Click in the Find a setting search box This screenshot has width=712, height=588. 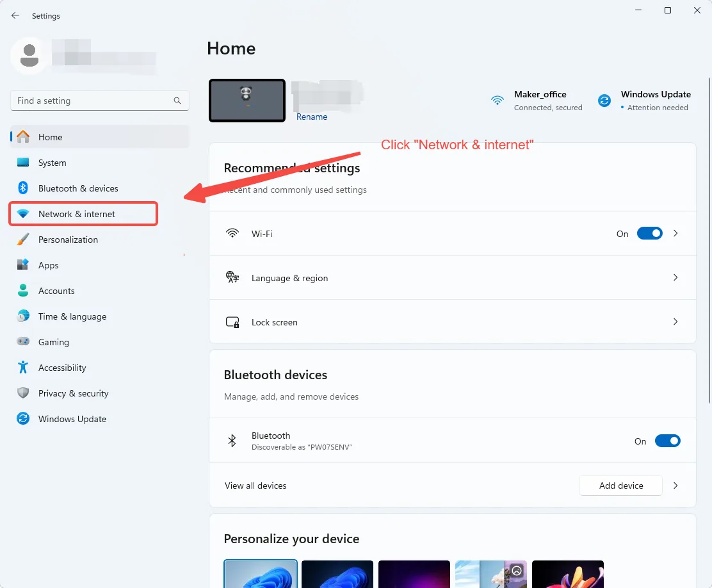pos(99,101)
